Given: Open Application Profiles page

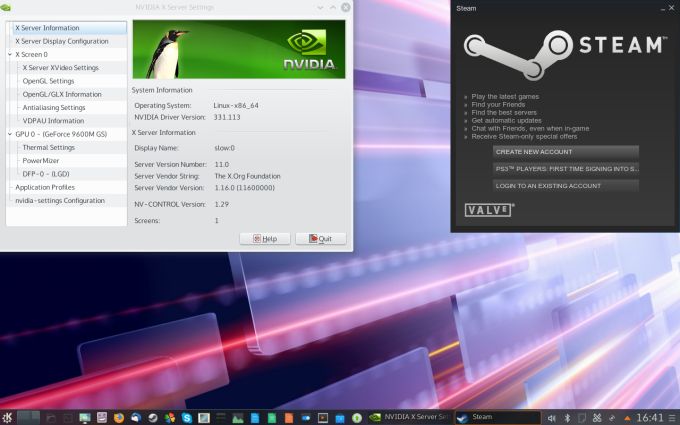Looking at the screenshot, I should click(45, 187).
